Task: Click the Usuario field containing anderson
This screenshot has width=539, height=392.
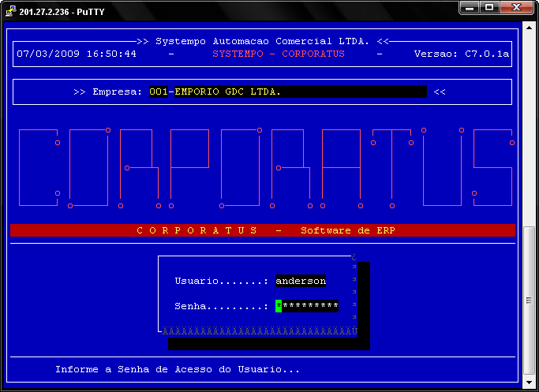Action: (301, 281)
